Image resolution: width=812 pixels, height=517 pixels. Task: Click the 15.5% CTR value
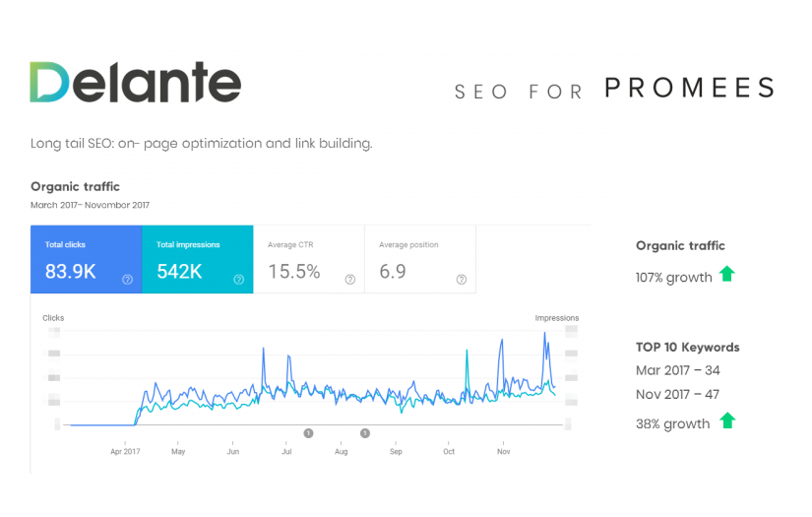294,272
